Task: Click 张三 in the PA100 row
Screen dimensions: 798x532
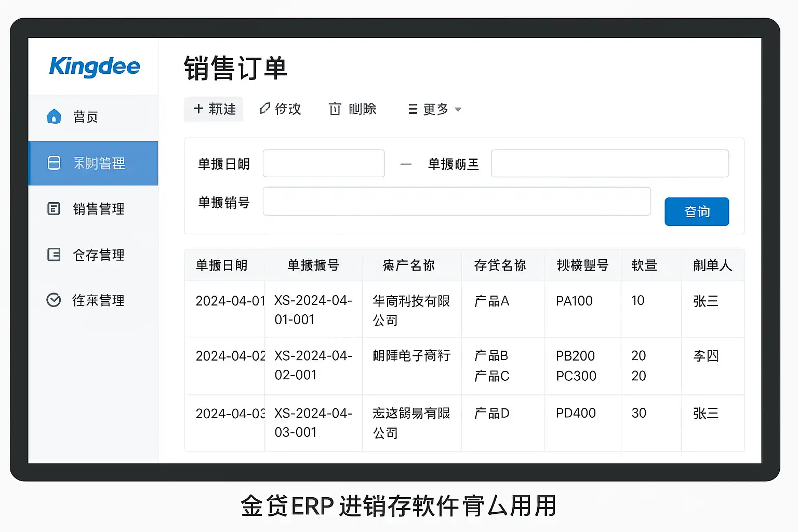Action: coord(706,301)
